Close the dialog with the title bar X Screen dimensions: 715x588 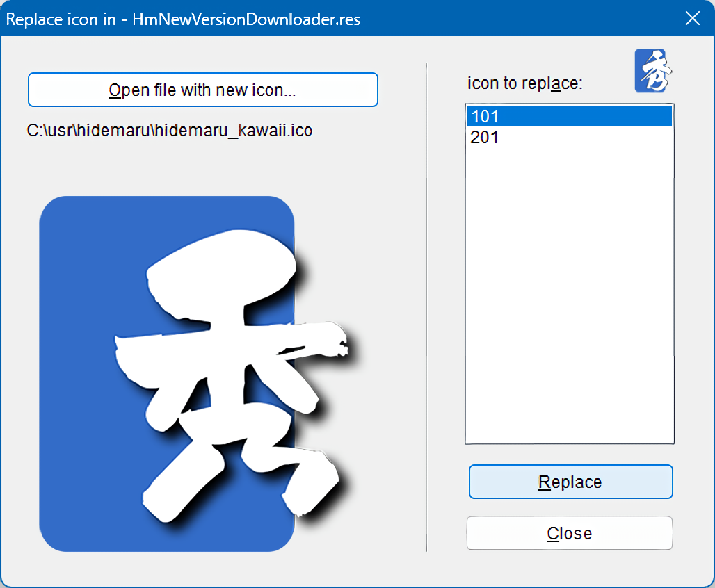coord(693,19)
